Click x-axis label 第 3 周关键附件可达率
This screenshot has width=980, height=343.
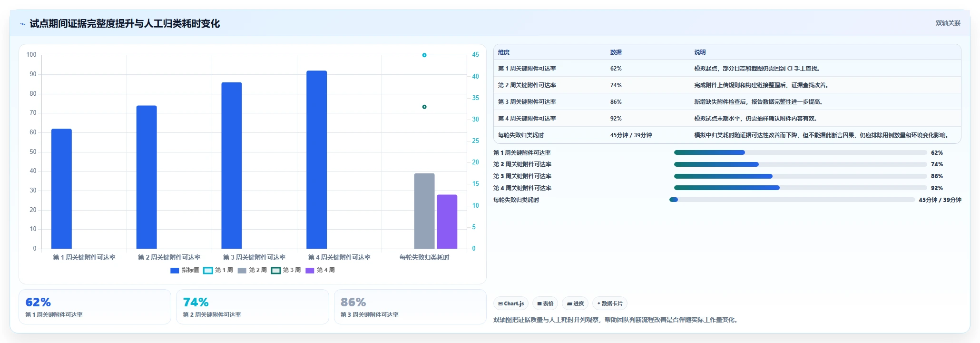click(254, 257)
